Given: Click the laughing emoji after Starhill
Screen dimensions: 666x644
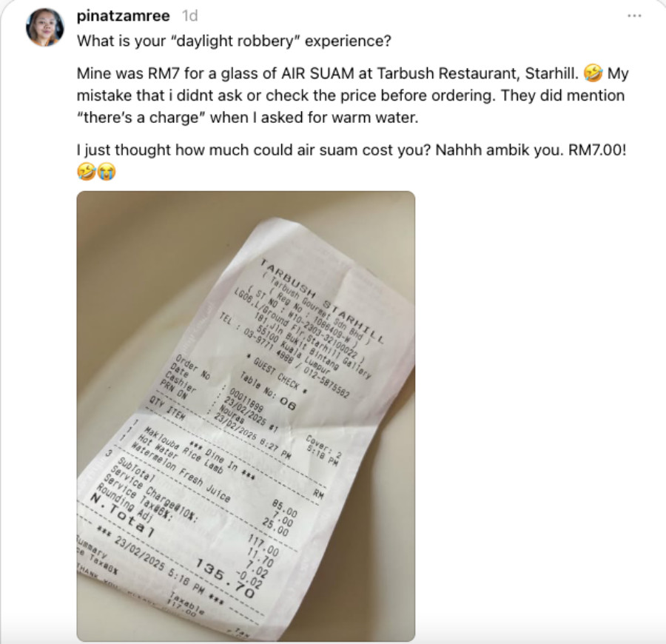Looking at the screenshot, I should [593, 73].
